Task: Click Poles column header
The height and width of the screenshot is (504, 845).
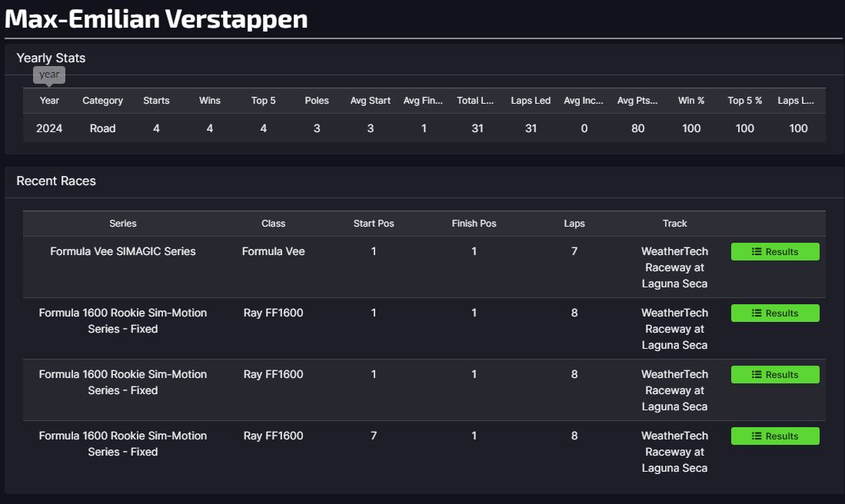Action: tap(316, 100)
